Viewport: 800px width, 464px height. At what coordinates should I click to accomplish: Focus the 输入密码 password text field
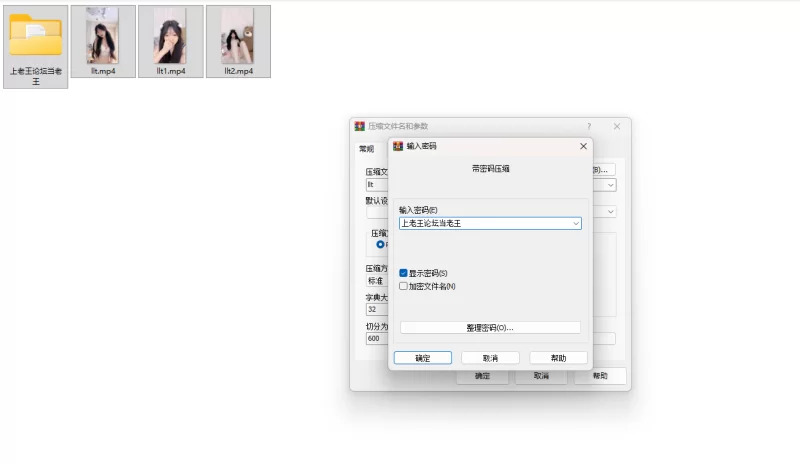pos(483,224)
